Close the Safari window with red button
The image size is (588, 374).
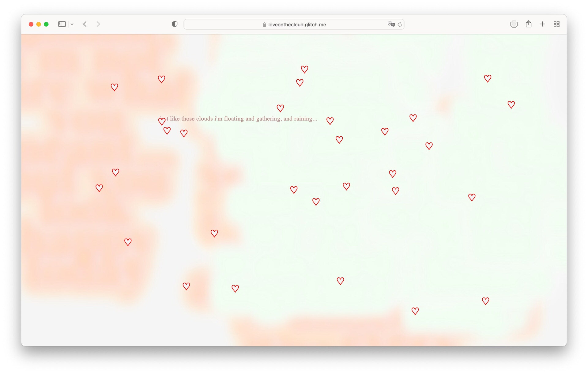click(x=31, y=24)
